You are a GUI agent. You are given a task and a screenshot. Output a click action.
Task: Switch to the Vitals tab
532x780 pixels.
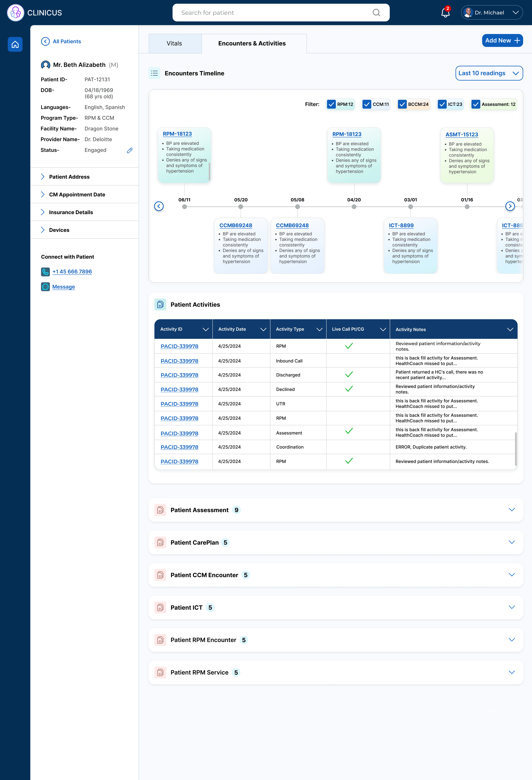(174, 43)
